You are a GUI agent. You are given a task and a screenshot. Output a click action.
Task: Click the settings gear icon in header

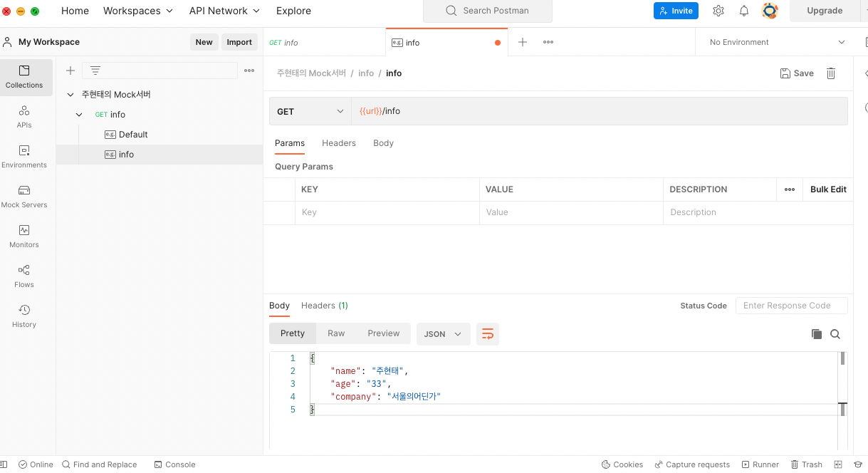pyautogui.click(x=718, y=11)
